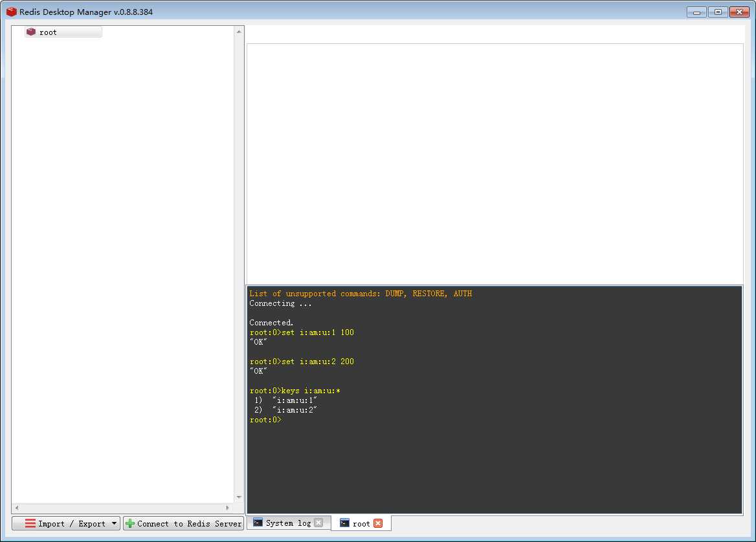756x542 pixels.
Task: Click the terminal icon on root tab
Action: [x=344, y=523]
